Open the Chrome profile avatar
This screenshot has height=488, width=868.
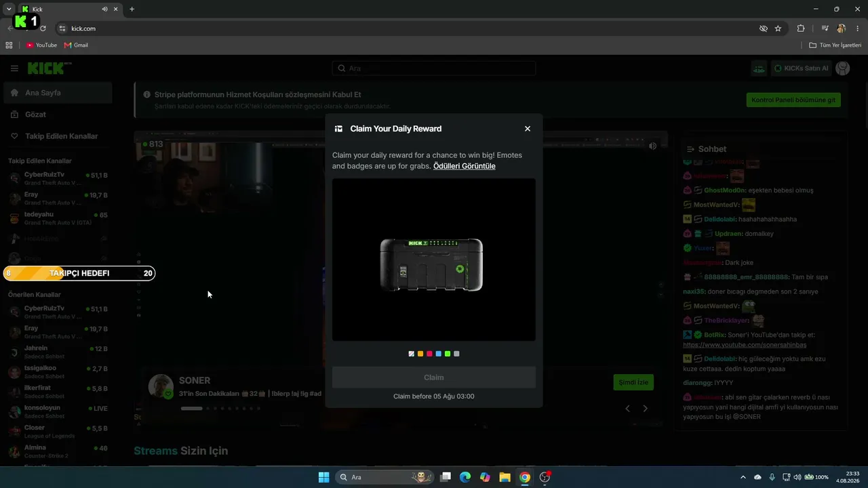point(841,28)
